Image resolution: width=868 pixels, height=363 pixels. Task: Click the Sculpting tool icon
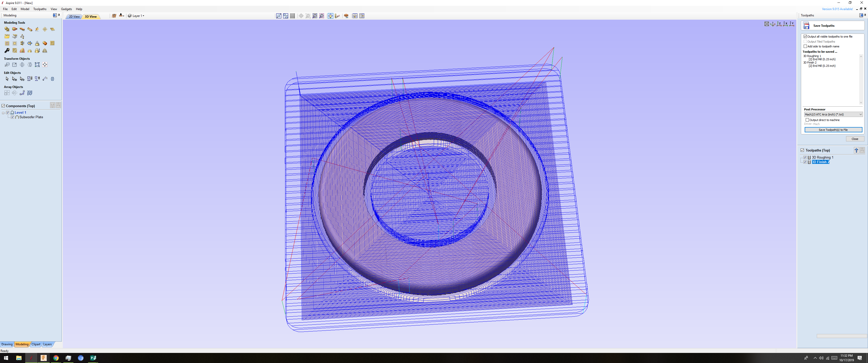[37, 29]
